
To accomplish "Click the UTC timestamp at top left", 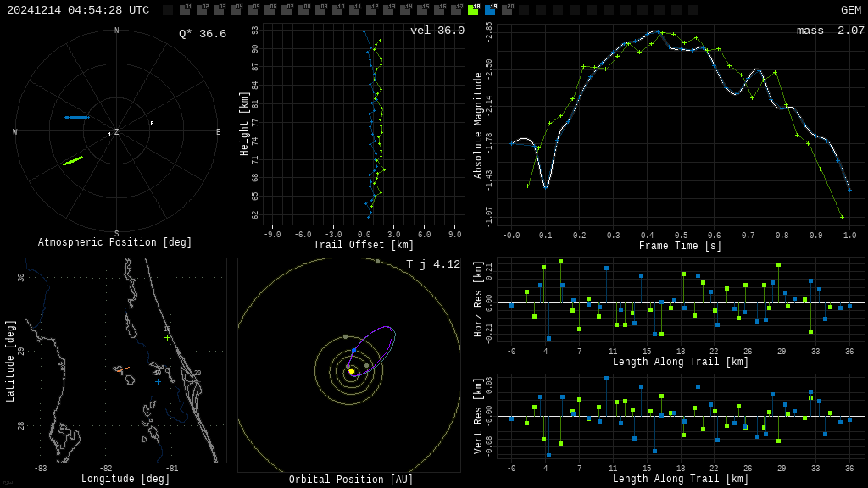I will tap(78, 10).
